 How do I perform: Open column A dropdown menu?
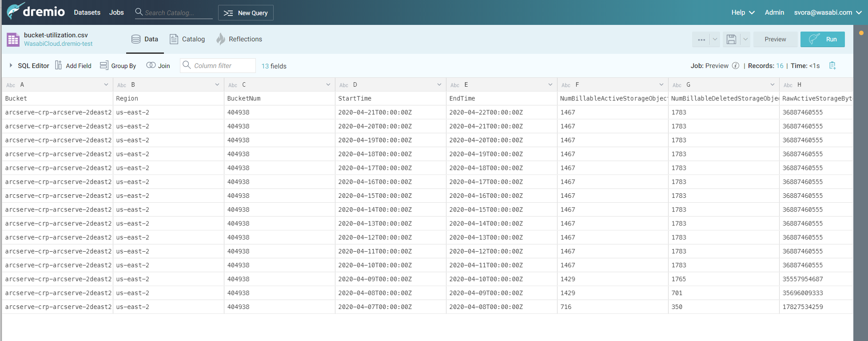pyautogui.click(x=106, y=84)
